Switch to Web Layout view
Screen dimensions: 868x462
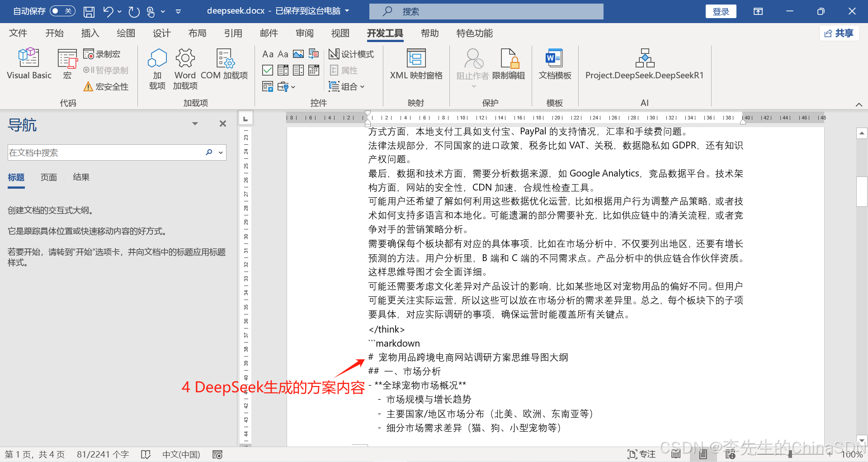pos(730,454)
